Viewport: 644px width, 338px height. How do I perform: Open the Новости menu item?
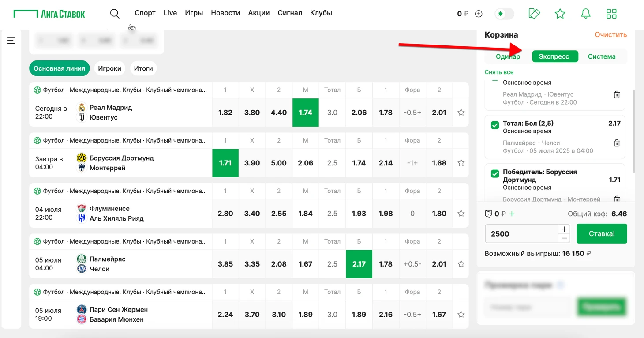pyautogui.click(x=225, y=13)
